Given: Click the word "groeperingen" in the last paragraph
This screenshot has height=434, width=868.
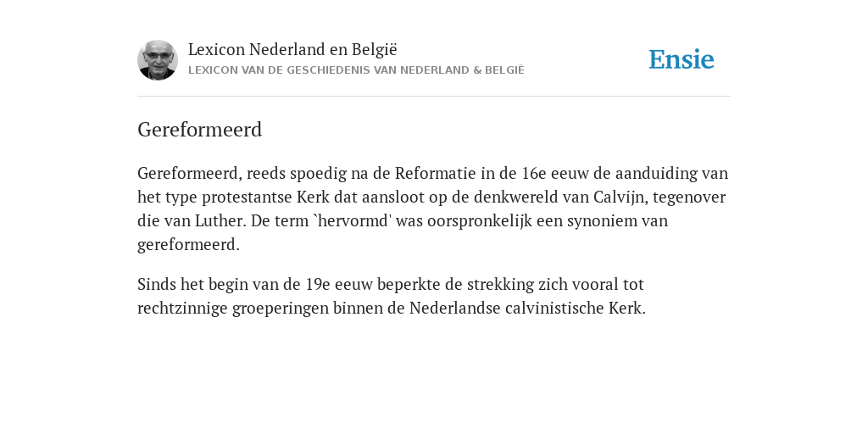Looking at the screenshot, I should click(280, 309).
